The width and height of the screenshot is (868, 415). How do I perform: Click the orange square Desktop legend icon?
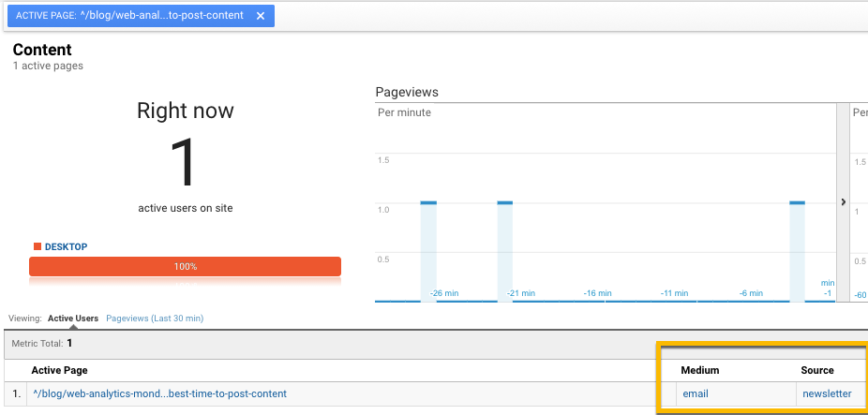[37, 246]
